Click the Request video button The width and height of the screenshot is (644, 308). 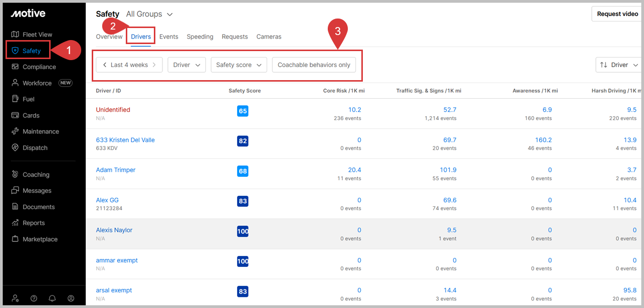(617, 14)
